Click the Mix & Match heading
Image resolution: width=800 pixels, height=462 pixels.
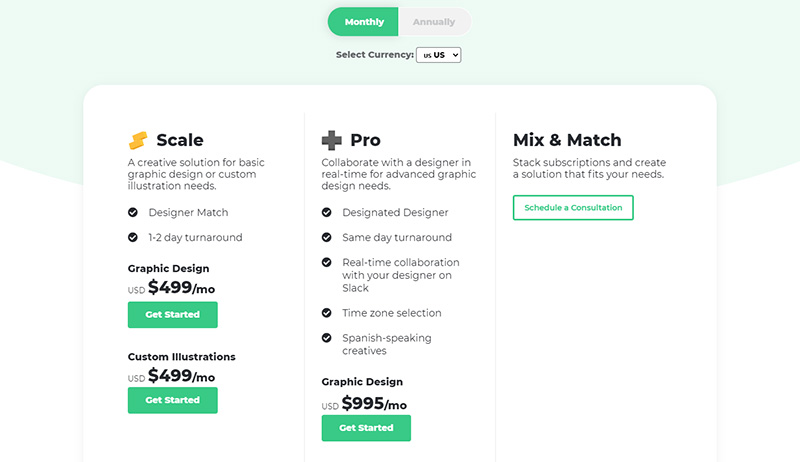pyautogui.click(x=567, y=140)
